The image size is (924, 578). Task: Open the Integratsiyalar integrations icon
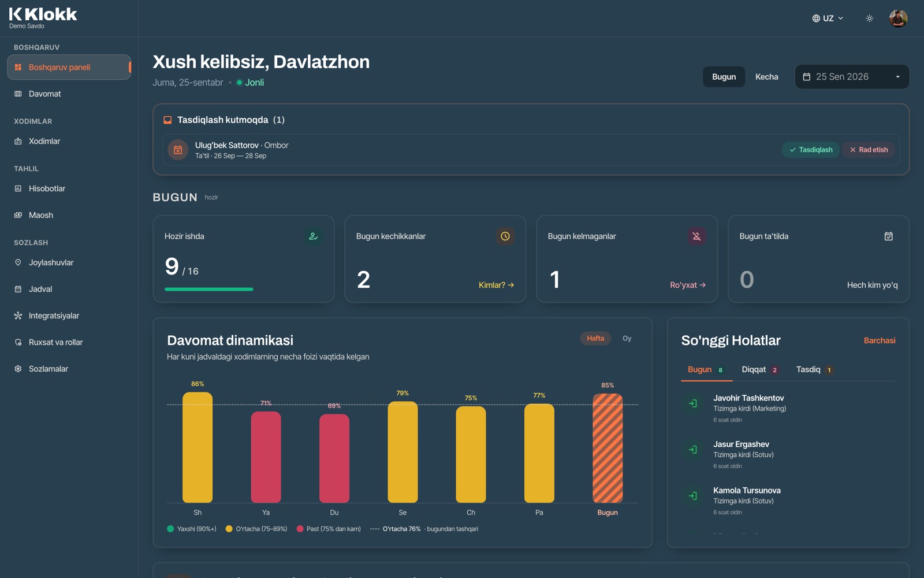[18, 316]
